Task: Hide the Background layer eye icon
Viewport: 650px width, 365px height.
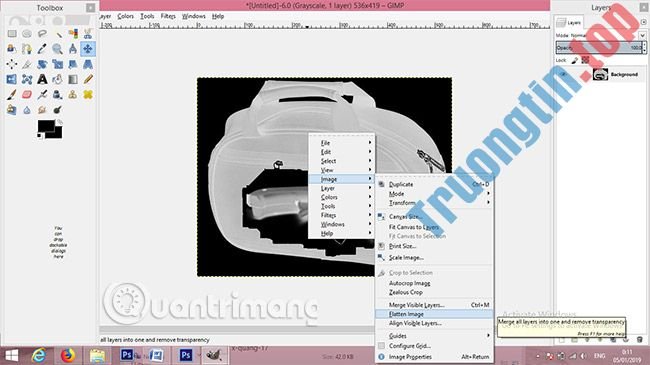Action: (563, 75)
